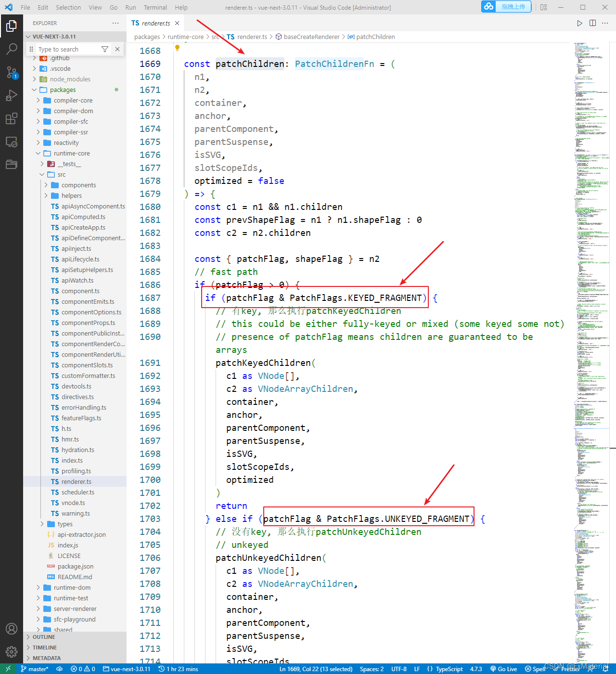This screenshot has height=674, width=616.
Task: Click the Go Live status button
Action: pos(503,669)
